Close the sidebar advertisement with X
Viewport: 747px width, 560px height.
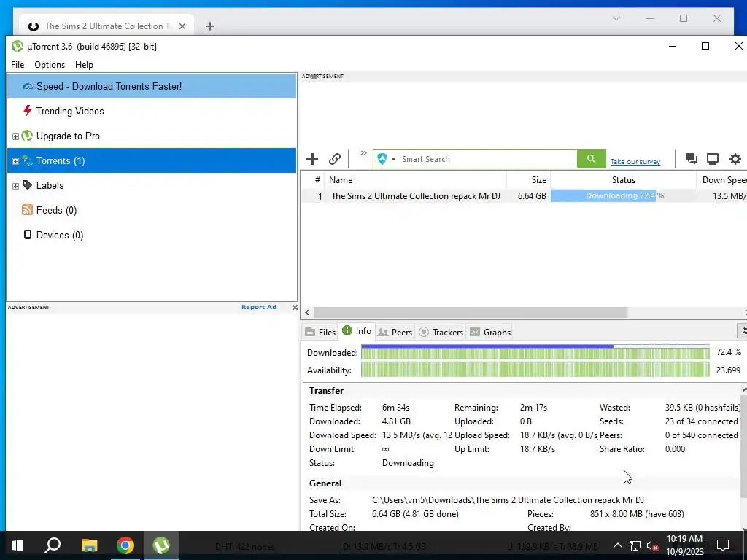[x=295, y=307]
